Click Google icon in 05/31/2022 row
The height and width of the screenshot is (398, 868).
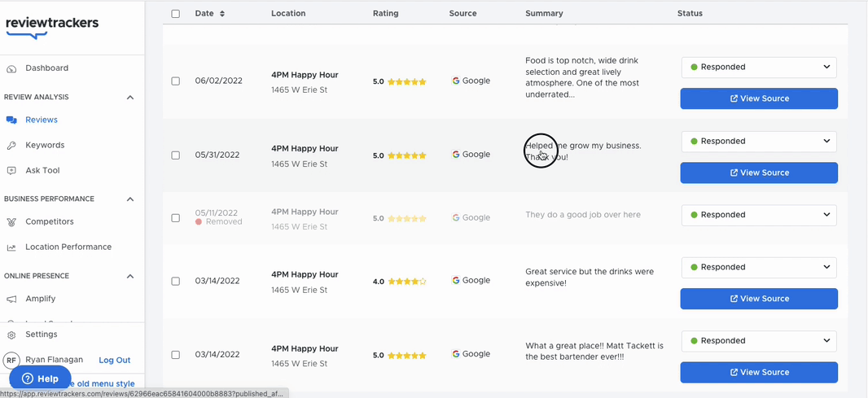coord(456,155)
